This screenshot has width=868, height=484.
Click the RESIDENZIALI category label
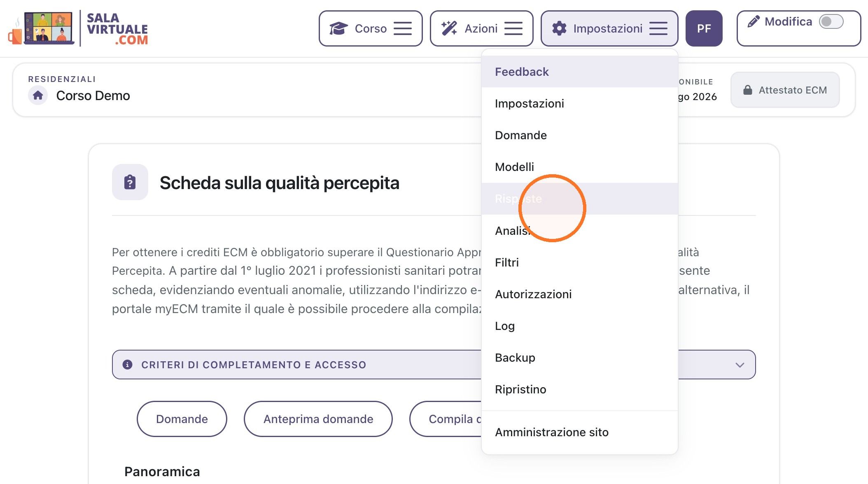[62, 79]
